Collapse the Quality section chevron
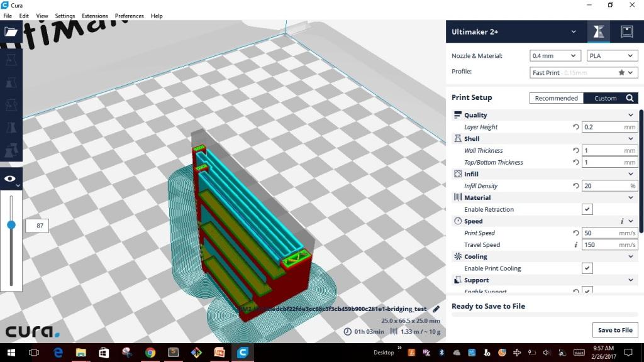 [630, 116]
